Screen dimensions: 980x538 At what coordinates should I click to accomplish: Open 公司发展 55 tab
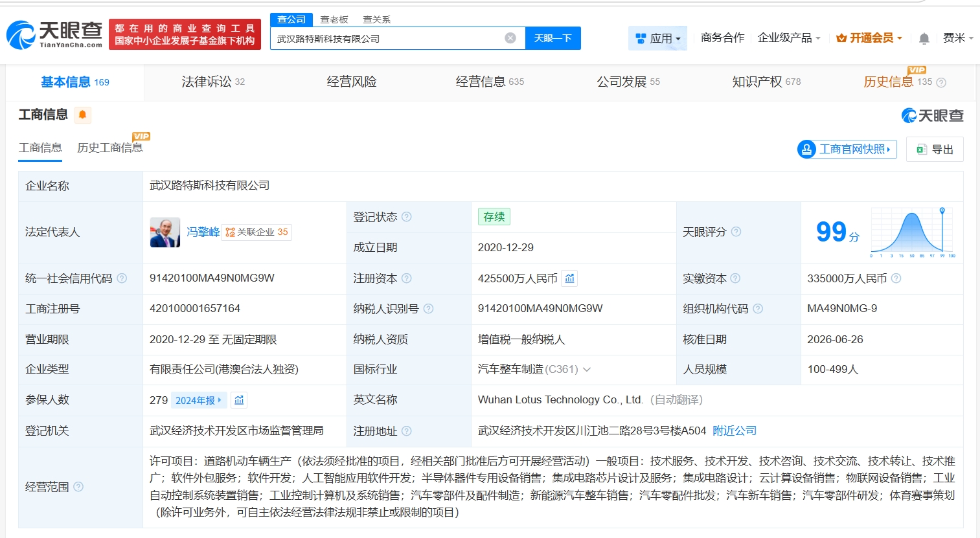(x=628, y=82)
